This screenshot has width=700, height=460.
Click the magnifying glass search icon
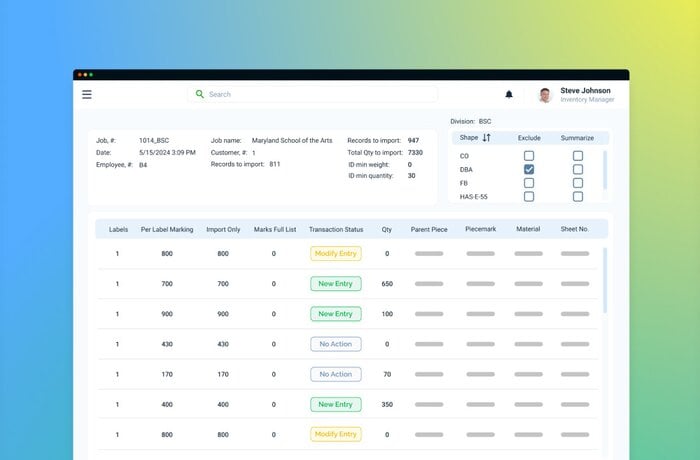[200, 94]
